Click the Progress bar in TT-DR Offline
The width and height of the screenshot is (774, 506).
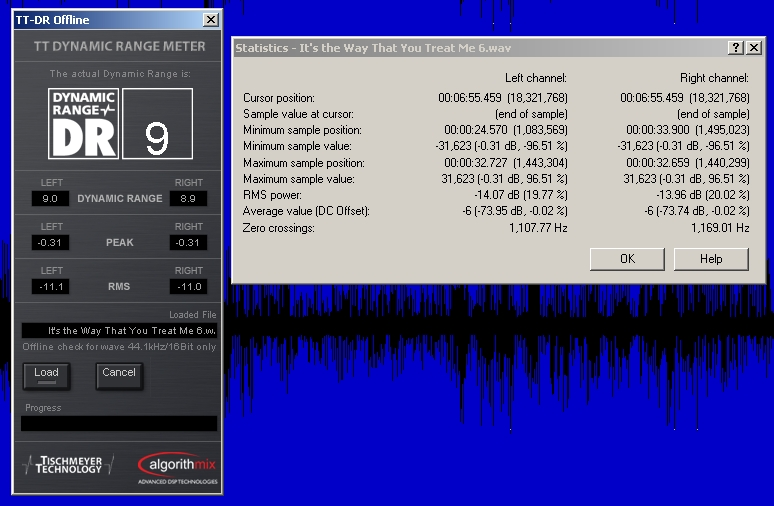tap(119, 423)
